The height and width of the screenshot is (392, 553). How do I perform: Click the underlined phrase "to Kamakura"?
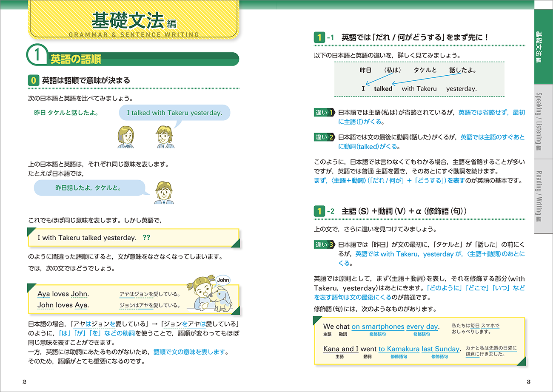click(399, 349)
